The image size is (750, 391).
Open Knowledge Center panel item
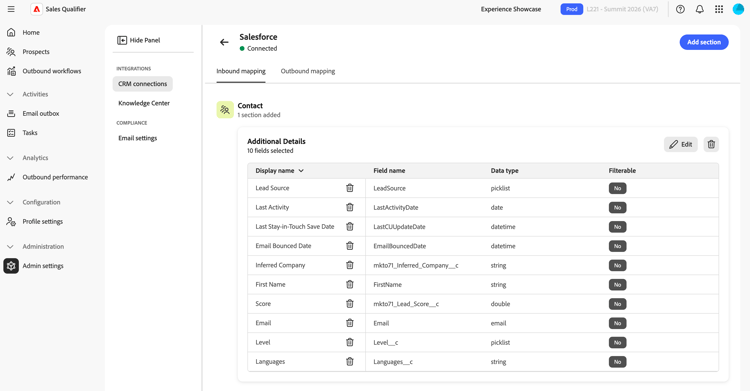pyautogui.click(x=144, y=103)
